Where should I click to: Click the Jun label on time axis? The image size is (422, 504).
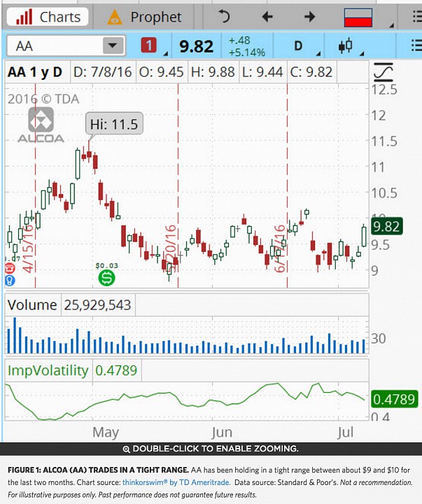pyautogui.click(x=222, y=433)
